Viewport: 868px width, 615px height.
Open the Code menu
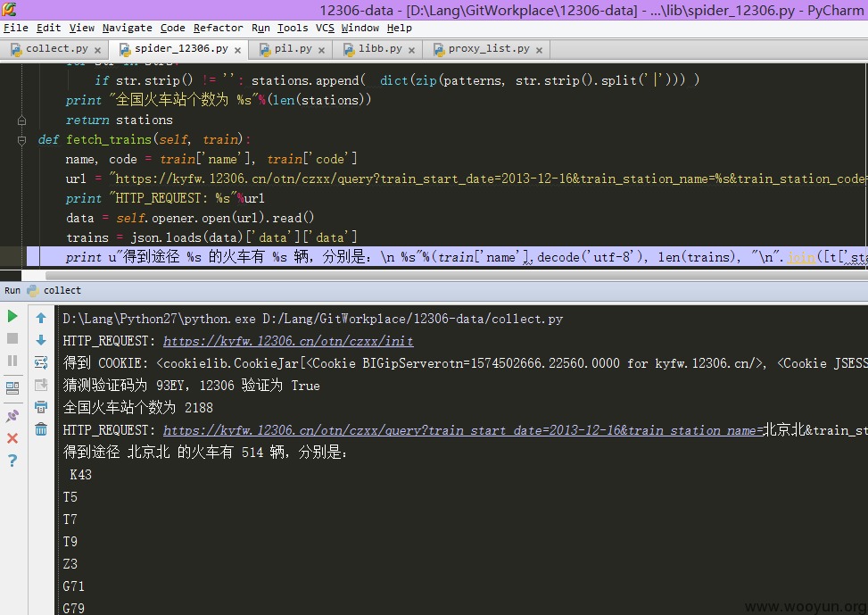173,28
